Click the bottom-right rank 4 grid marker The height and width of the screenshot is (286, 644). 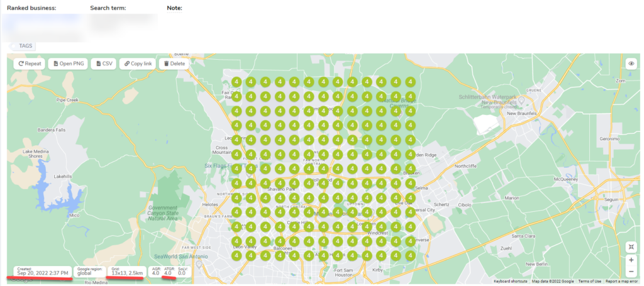pos(410,256)
